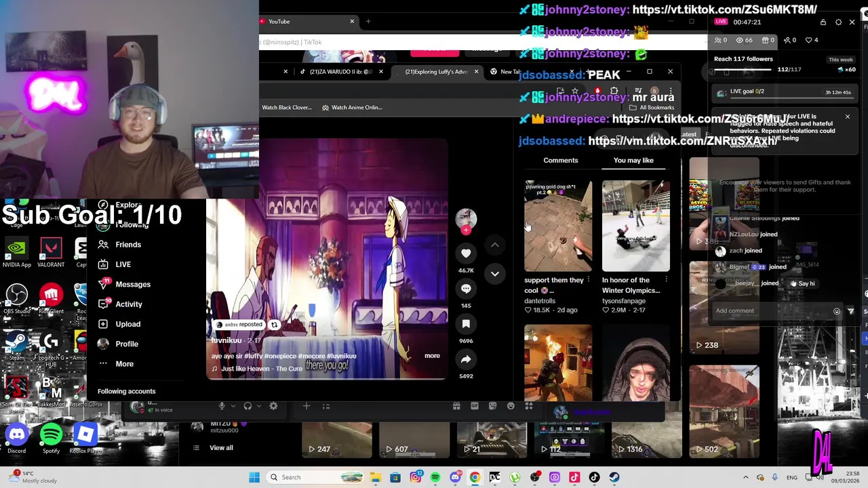Viewport: 868px width, 488px height.
Task: Open LIVE panel settings gear
Action: point(838,22)
